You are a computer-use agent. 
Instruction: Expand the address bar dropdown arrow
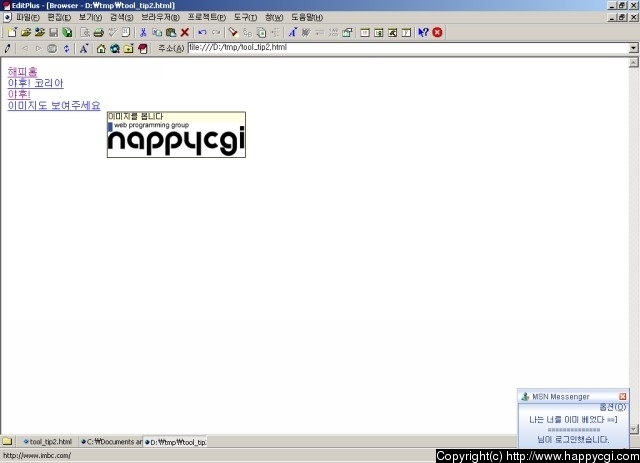click(633, 48)
